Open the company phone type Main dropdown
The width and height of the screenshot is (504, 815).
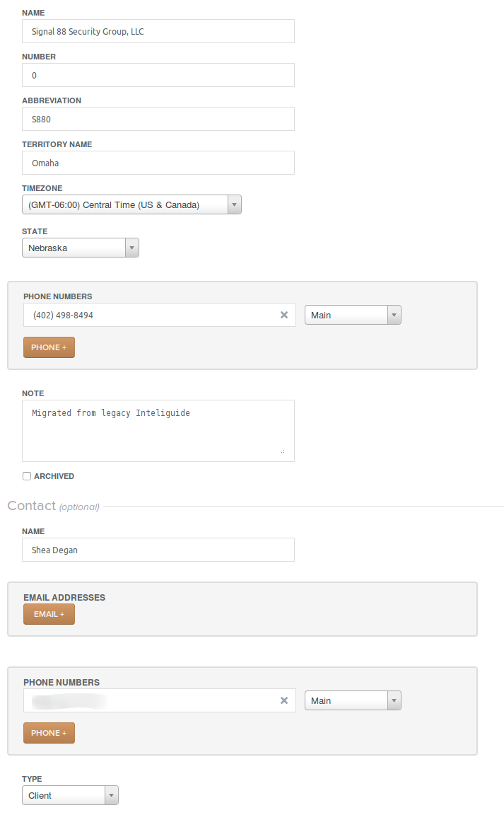point(353,315)
